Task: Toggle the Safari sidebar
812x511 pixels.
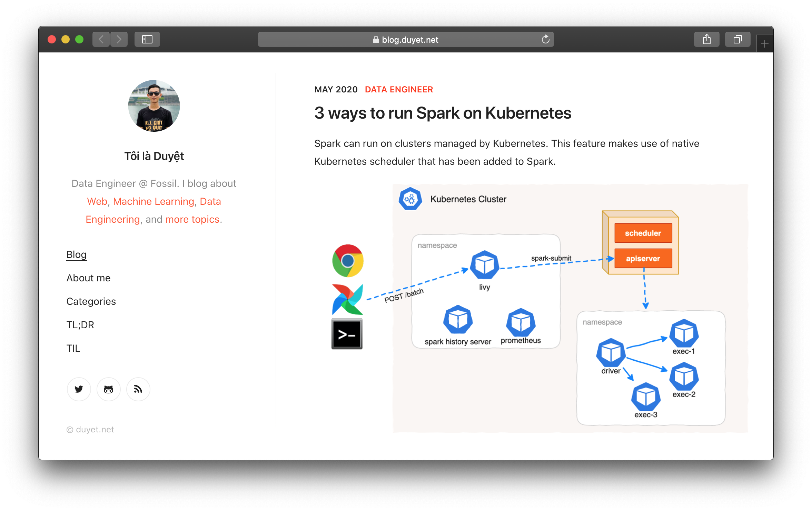Action: (x=147, y=40)
